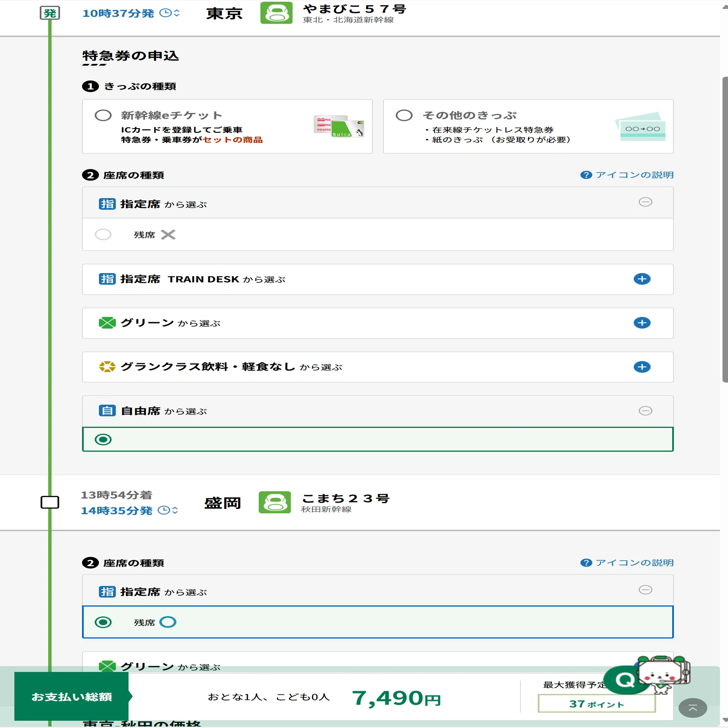Click the 特急券の申込 heading
The height and width of the screenshot is (728, 728).
point(131,56)
